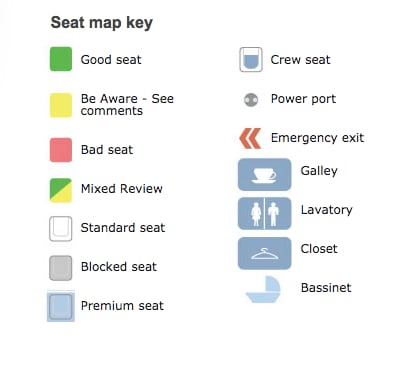The image size is (418, 381).
Task: Click the Crew seat icon
Action: pyautogui.click(x=251, y=60)
